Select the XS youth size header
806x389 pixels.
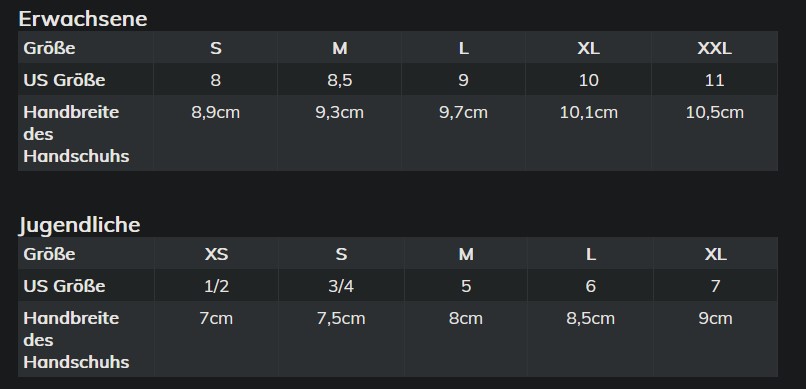click(216, 254)
